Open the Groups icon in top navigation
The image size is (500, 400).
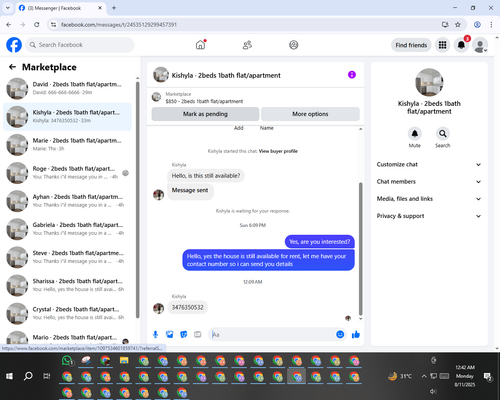coord(293,45)
